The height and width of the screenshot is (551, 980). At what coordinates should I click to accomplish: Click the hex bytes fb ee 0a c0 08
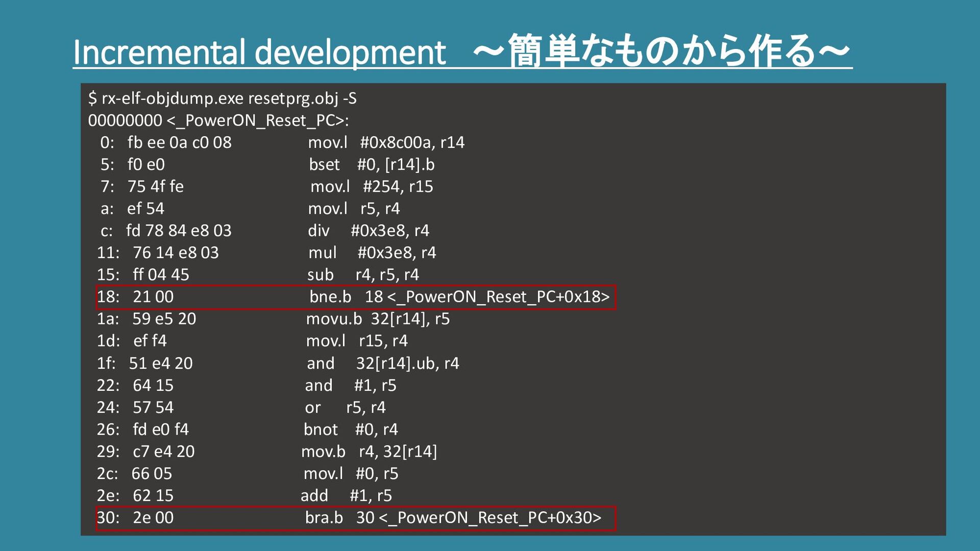pyautogui.click(x=179, y=142)
